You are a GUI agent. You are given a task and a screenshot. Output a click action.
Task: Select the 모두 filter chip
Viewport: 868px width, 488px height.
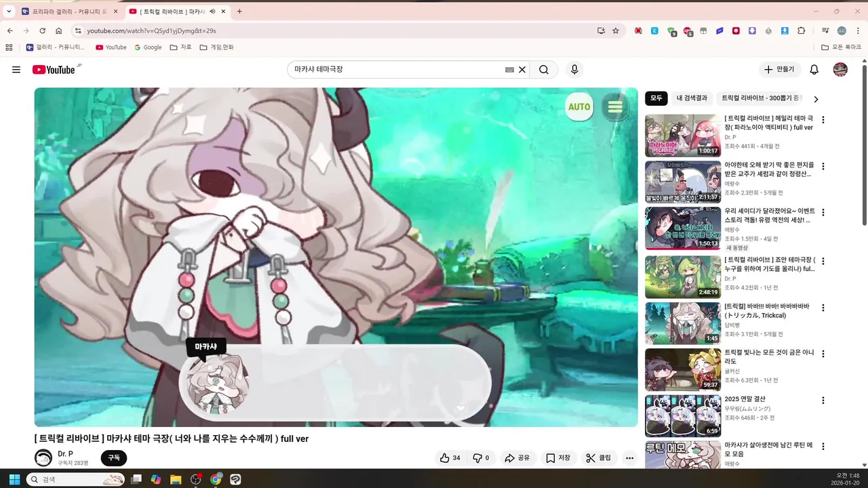tap(656, 98)
